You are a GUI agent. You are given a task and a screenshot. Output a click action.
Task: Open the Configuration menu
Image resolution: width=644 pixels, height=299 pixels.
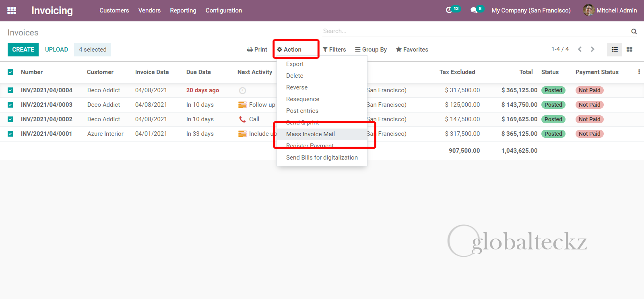[224, 10]
